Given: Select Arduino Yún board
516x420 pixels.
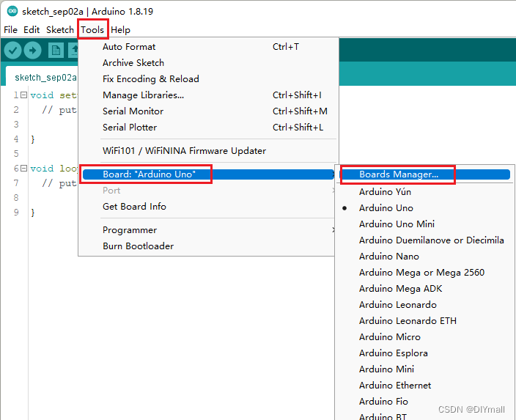Looking at the screenshot, I should point(425,192).
